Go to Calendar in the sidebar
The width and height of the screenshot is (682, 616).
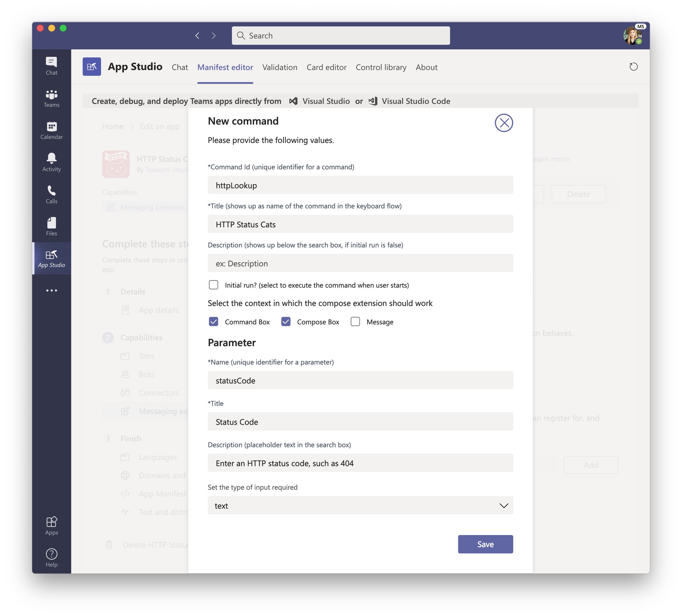[x=51, y=130]
